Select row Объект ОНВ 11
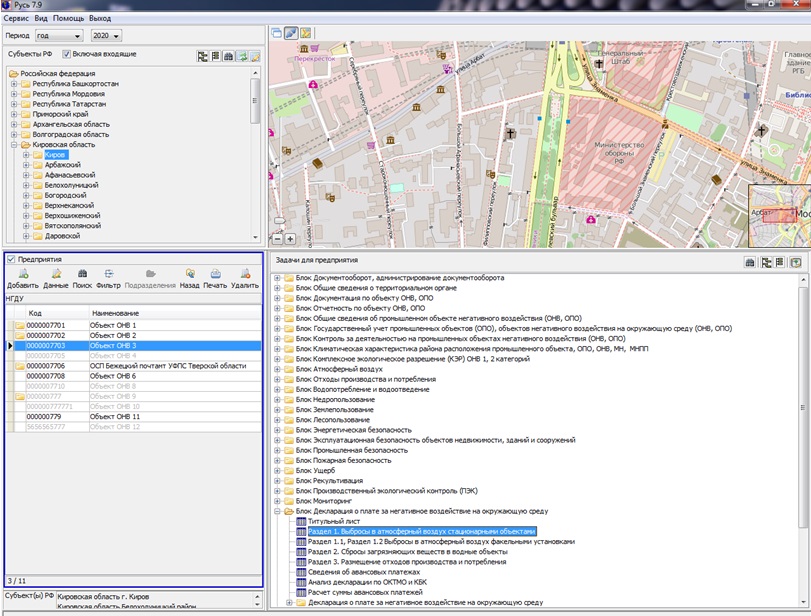The height and width of the screenshot is (616, 811). pyautogui.click(x=115, y=416)
